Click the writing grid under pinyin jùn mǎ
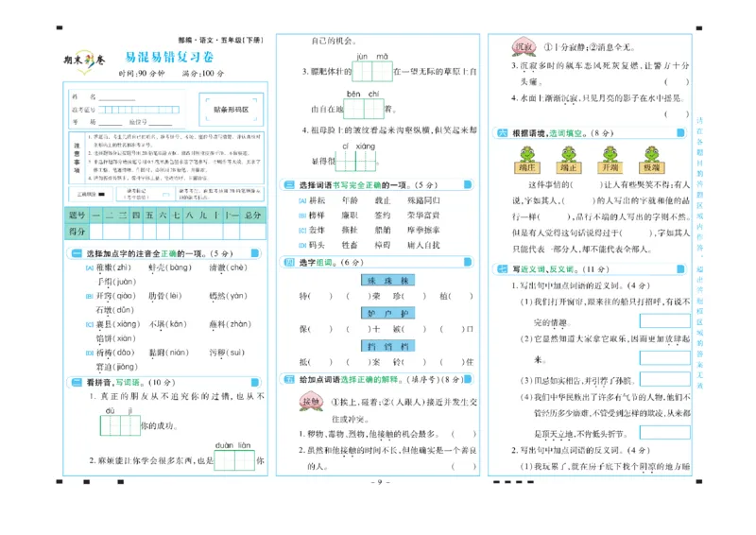Viewport: 756px width, 535px height. 372,72
